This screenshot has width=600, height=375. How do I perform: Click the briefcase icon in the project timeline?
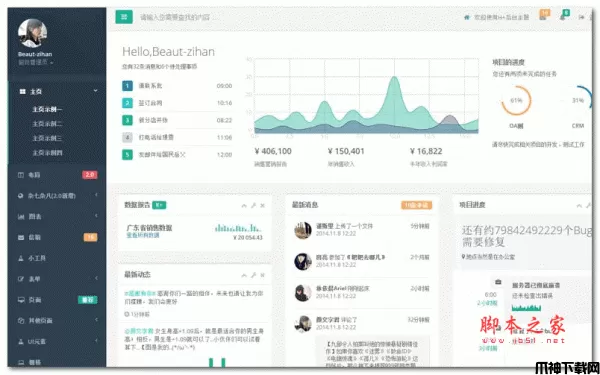(x=498, y=282)
